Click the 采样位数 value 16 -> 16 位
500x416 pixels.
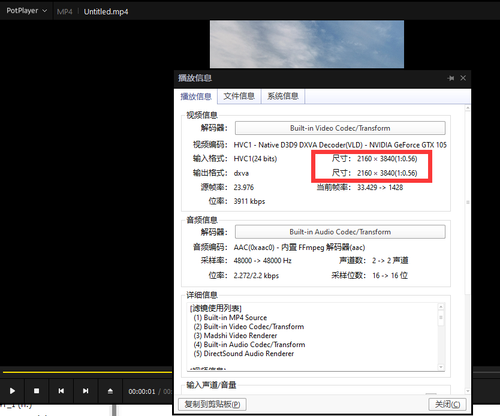click(390, 275)
